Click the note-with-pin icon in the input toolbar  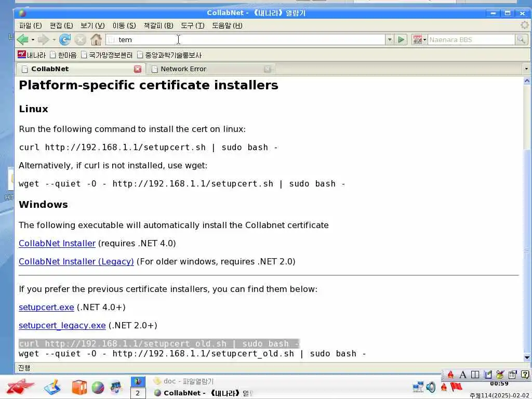point(487,375)
